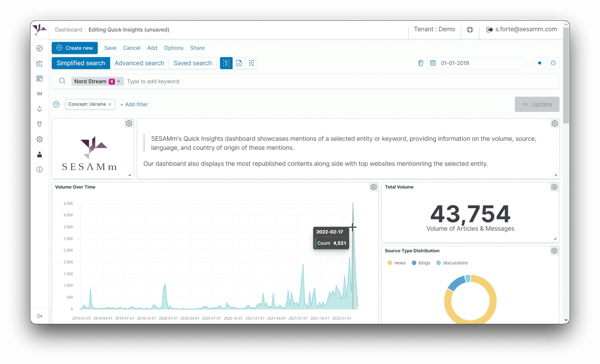Select the Simplified search tab
Screen dimensions: 600x364
pyautogui.click(x=81, y=63)
